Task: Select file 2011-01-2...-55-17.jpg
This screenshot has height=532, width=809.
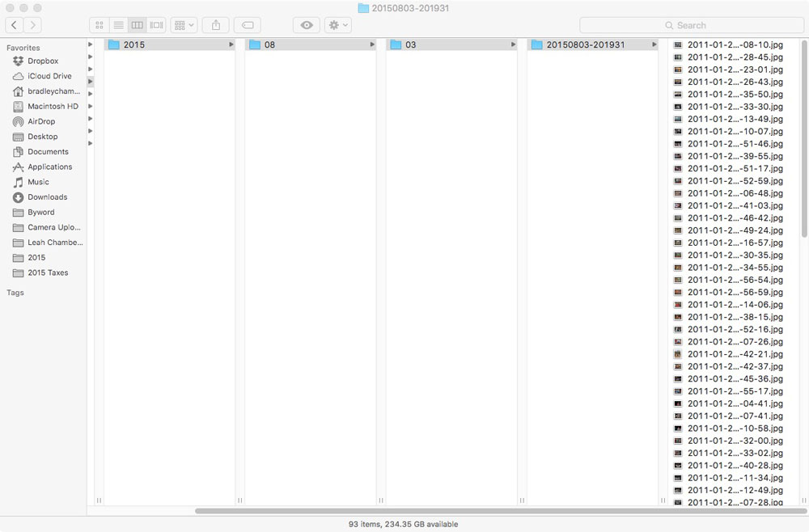Action: pos(735,391)
